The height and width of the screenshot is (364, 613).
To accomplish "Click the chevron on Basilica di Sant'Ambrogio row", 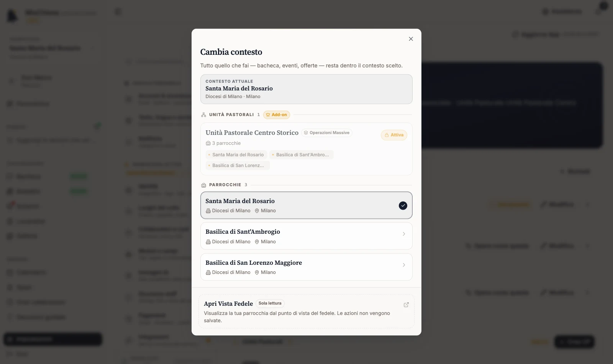I will 404,234.
